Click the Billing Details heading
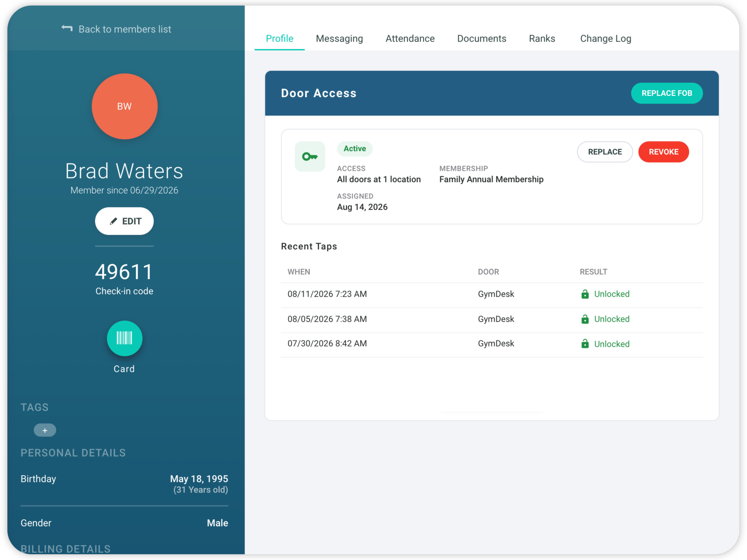 (66, 549)
